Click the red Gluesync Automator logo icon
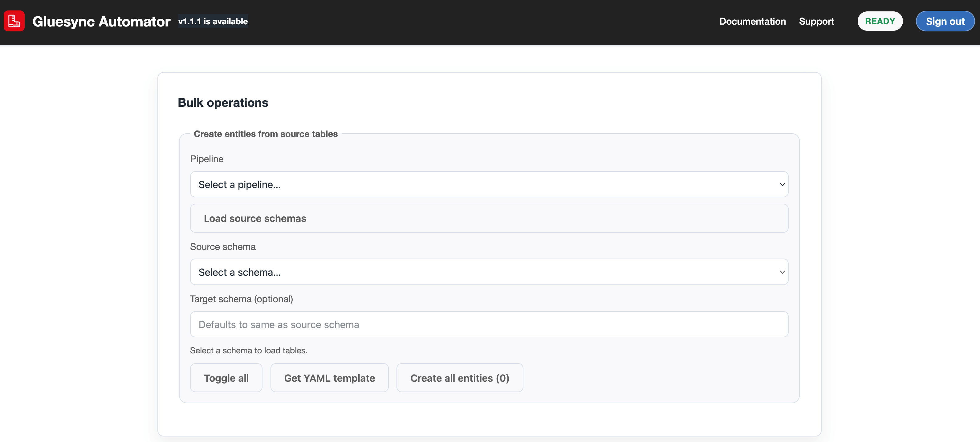 coord(14,21)
